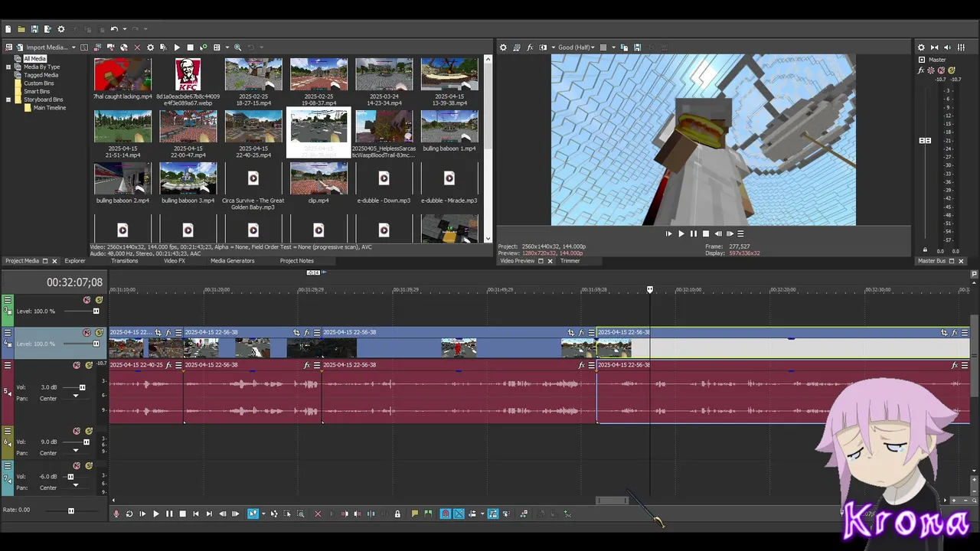
Task: Save preview snapshot to file
Action: coord(637,47)
